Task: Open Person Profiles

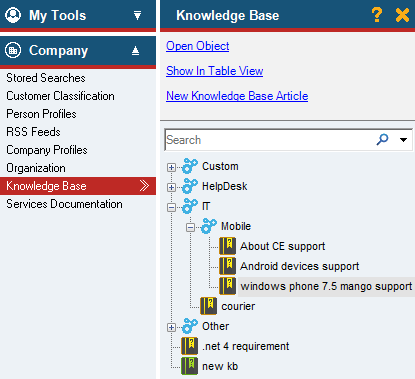Action: [x=41, y=114]
